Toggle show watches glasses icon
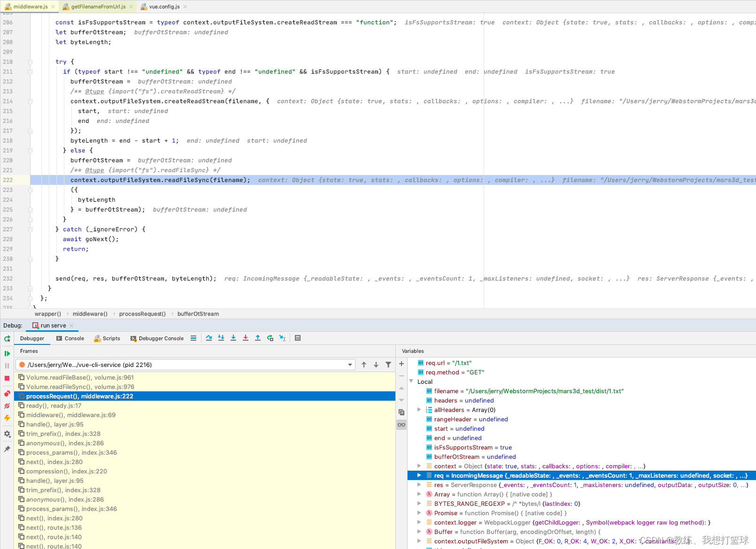Viewport: 756px width, 549px height. 401,425
